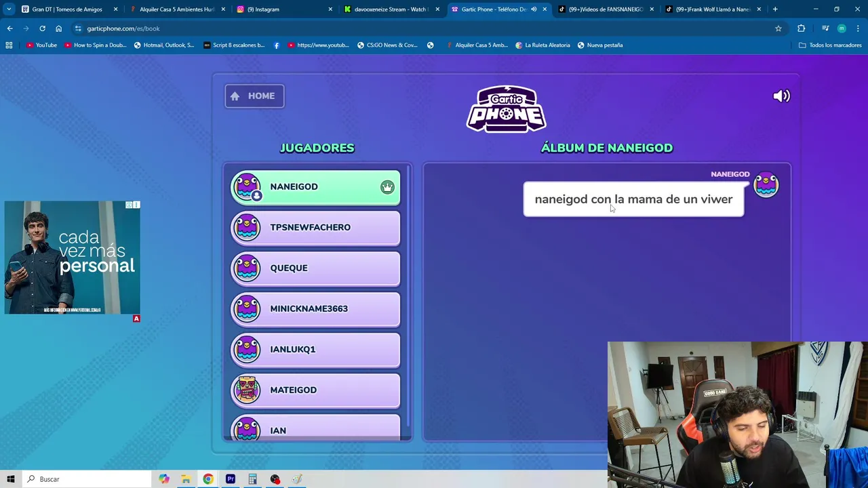
Task: Open File Explorer from the taskbar
Action: point(186,479)
